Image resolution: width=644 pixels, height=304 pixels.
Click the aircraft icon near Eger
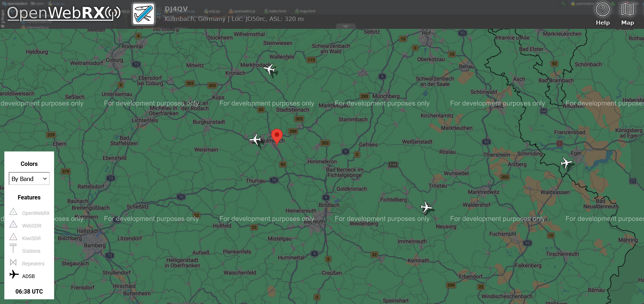pos(566,163)
